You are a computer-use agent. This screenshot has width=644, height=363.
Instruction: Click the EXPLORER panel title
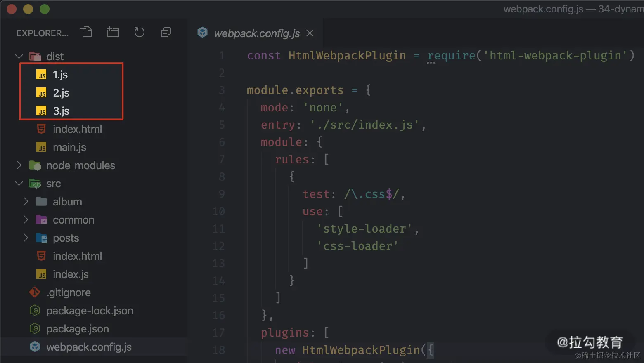pos(43,33)
